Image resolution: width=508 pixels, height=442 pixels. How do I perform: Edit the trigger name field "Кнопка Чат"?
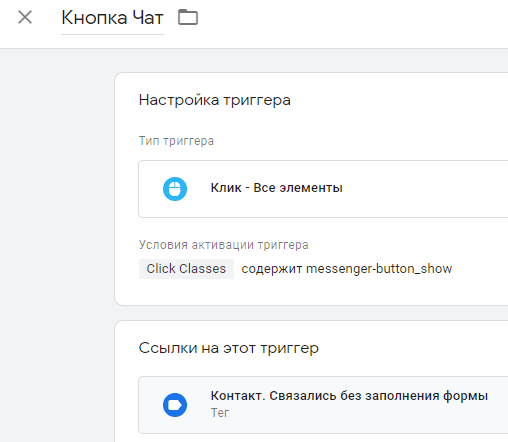[112, 18]
